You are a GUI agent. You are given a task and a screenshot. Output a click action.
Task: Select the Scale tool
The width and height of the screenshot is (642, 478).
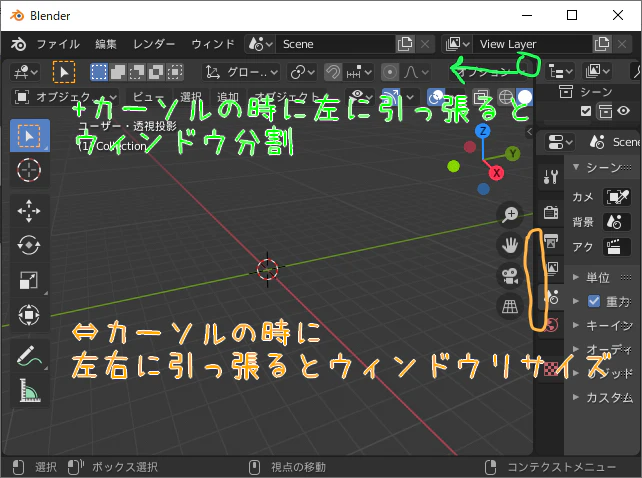(x=29, y=280)
